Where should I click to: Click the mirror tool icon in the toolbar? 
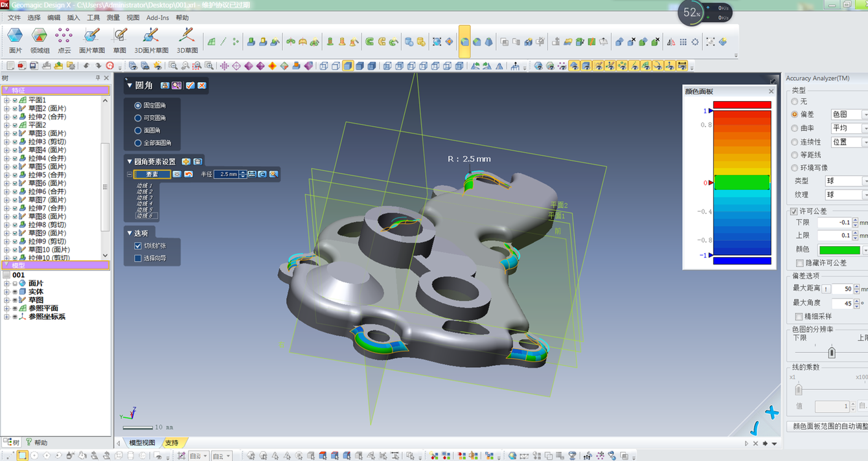671,42
